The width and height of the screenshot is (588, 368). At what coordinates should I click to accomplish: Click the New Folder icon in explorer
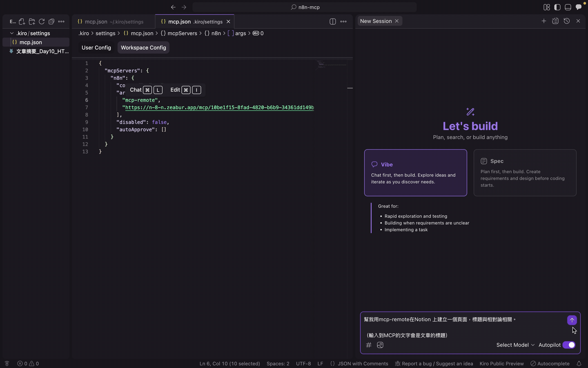tap(32, 22)
